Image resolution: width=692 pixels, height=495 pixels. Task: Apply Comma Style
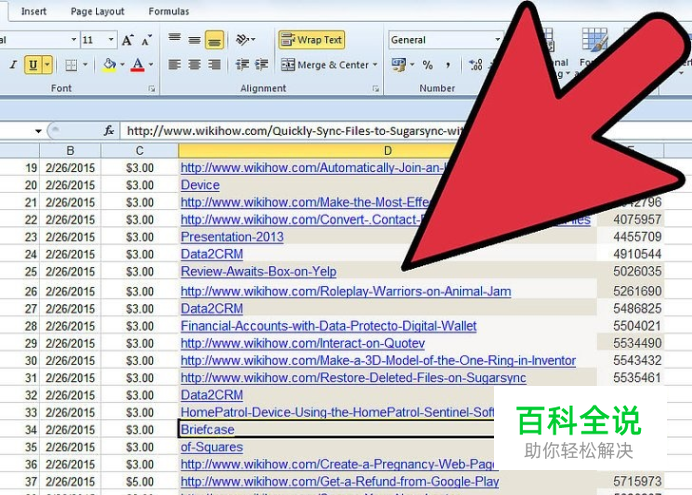[448, 65]
